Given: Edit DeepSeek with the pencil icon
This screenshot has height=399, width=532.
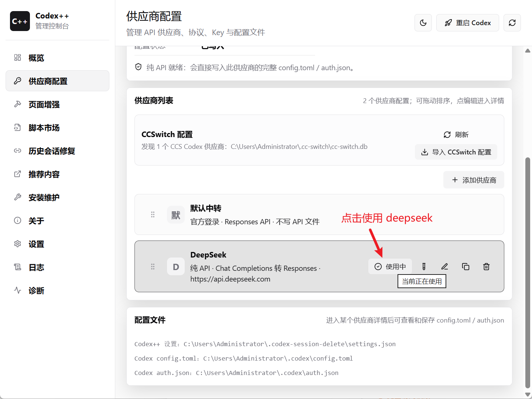Looking at the screenshot, I should 445,267.
